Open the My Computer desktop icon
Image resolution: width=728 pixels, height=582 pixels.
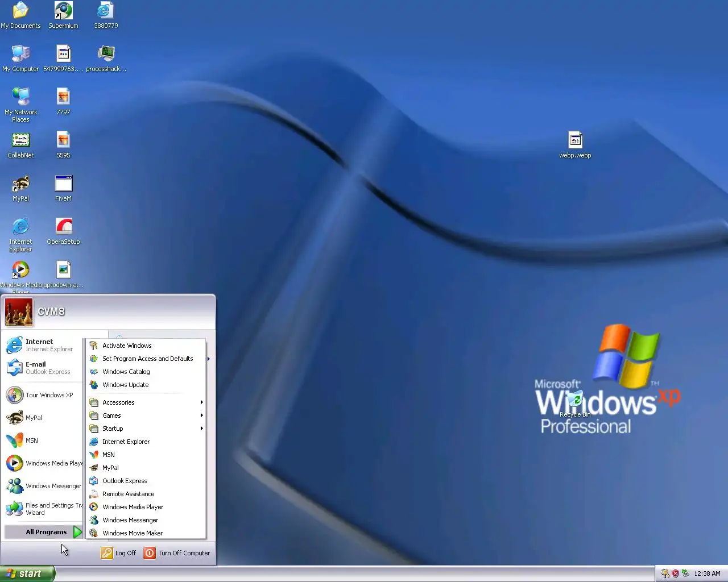click(x=20, y=59)
